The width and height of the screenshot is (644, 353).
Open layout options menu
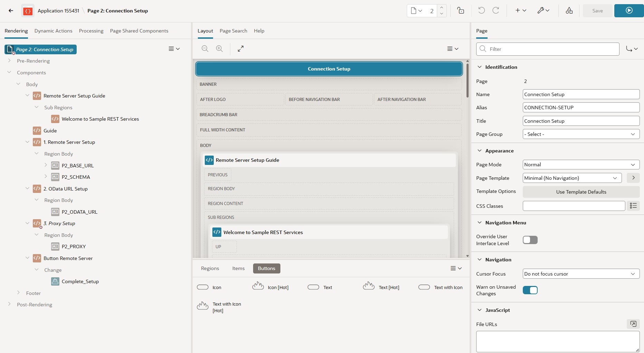coord(453,49)
